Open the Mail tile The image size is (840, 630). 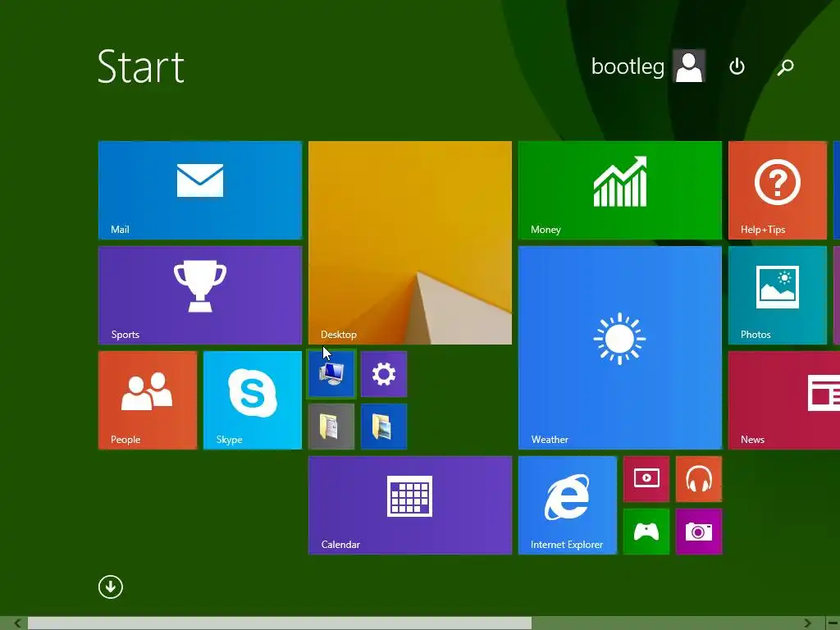pos(200,190)
